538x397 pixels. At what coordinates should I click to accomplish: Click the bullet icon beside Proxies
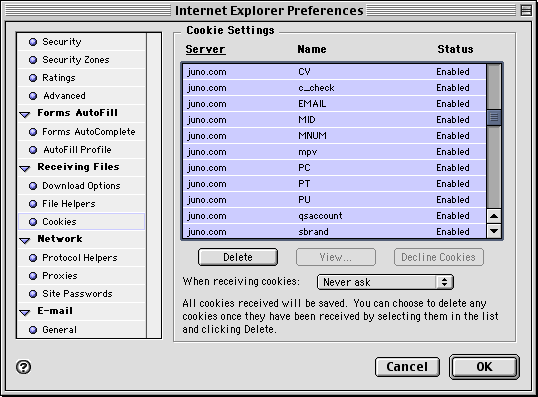[x=33, y=276]
